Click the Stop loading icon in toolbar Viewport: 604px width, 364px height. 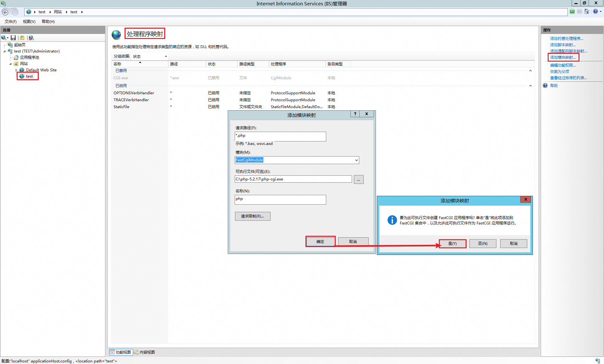[x=579, y=12]
